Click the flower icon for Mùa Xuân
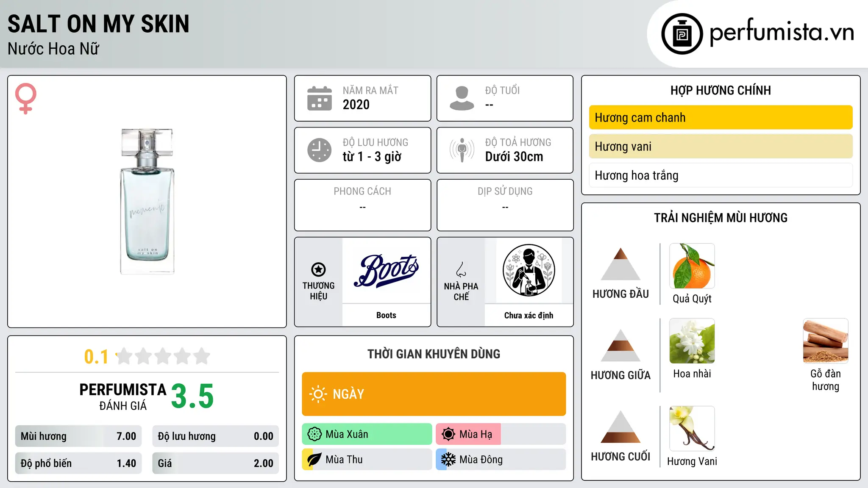 click(x=314, y=434)
